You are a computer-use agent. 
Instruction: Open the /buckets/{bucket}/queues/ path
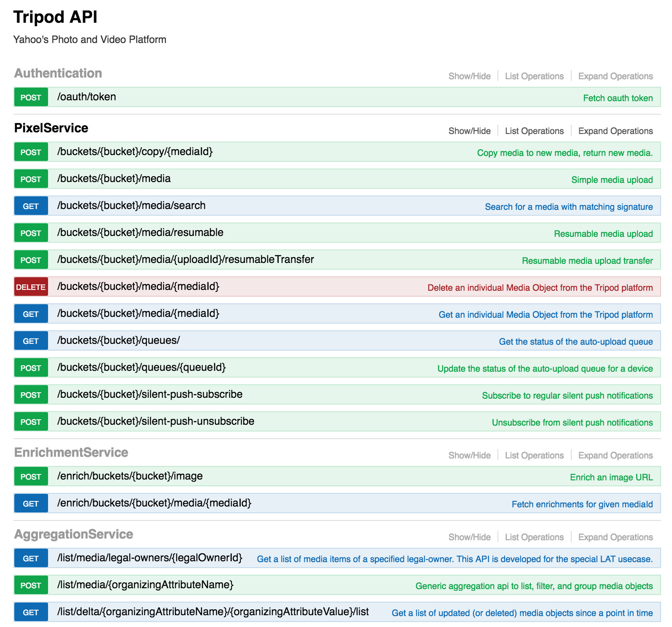(118, 340)
